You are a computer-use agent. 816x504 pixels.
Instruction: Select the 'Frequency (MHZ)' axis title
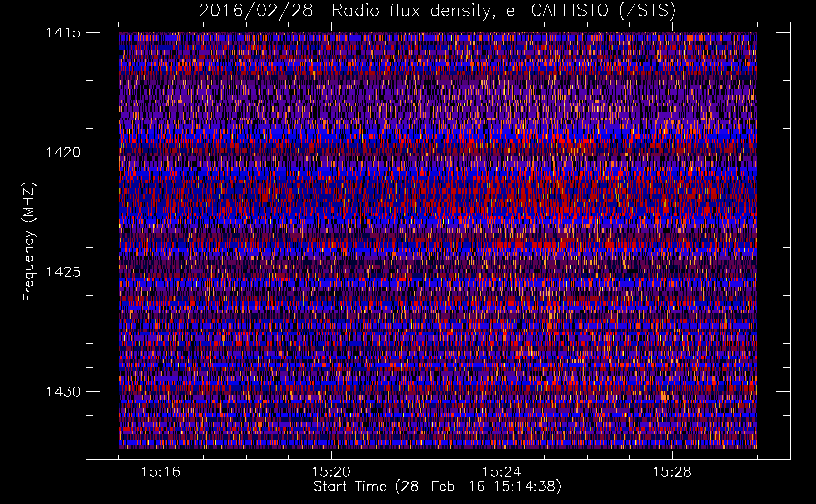29,242
